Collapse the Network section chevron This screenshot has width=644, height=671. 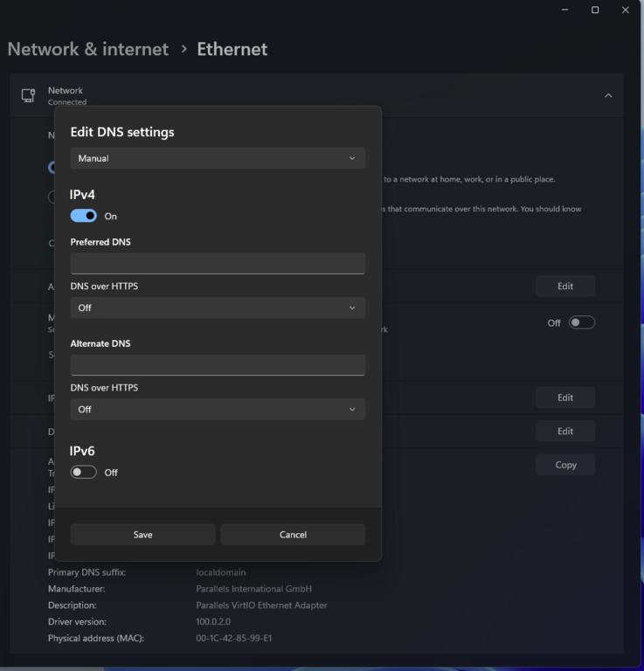pos(608,96)
